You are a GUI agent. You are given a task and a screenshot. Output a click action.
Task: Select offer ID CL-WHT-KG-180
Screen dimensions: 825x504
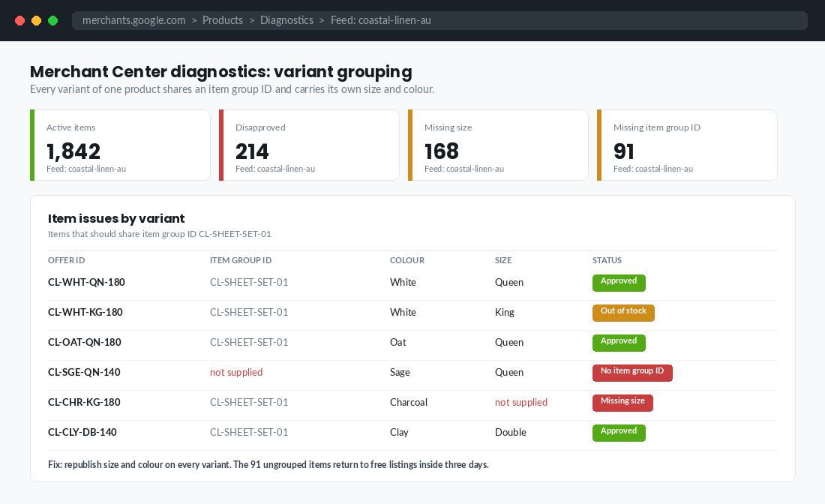tap(85, 313)
